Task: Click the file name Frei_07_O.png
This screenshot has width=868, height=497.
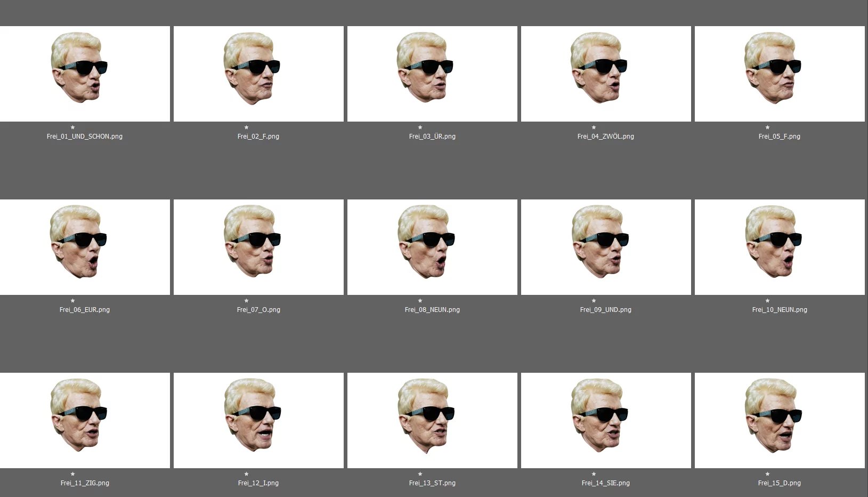Action: [x=258, y=310]
